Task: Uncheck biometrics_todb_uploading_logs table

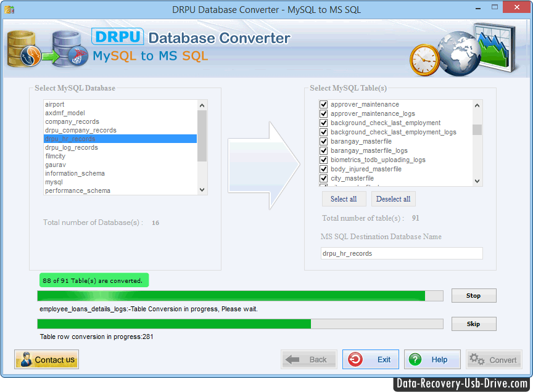Action: coord(324,160)
